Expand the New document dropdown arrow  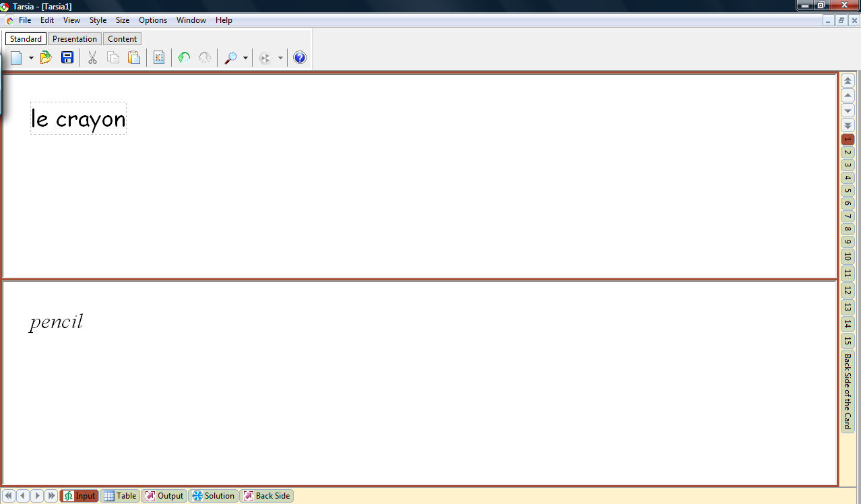[x=31, y=58]
